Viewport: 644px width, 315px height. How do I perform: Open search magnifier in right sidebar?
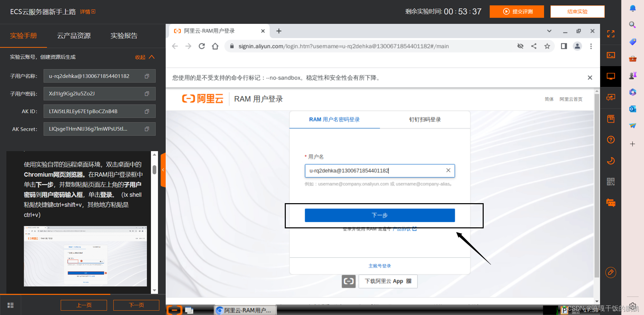tap(633, 25)
